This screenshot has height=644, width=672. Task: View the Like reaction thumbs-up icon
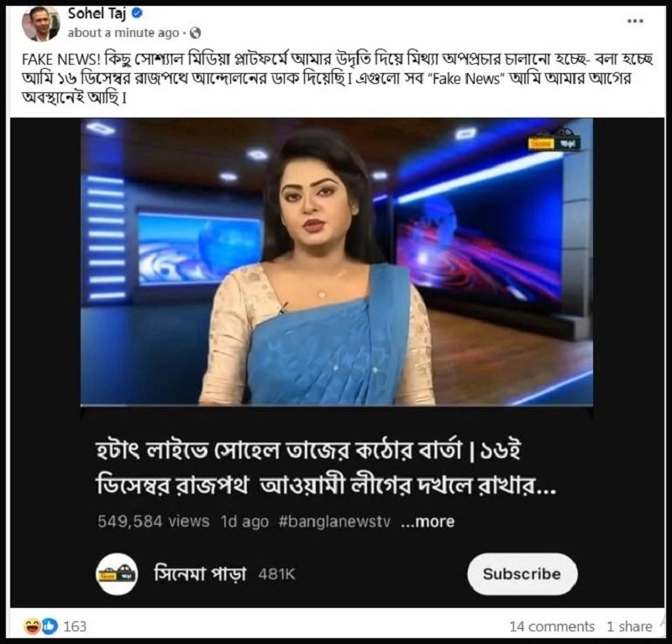[50, 626]
